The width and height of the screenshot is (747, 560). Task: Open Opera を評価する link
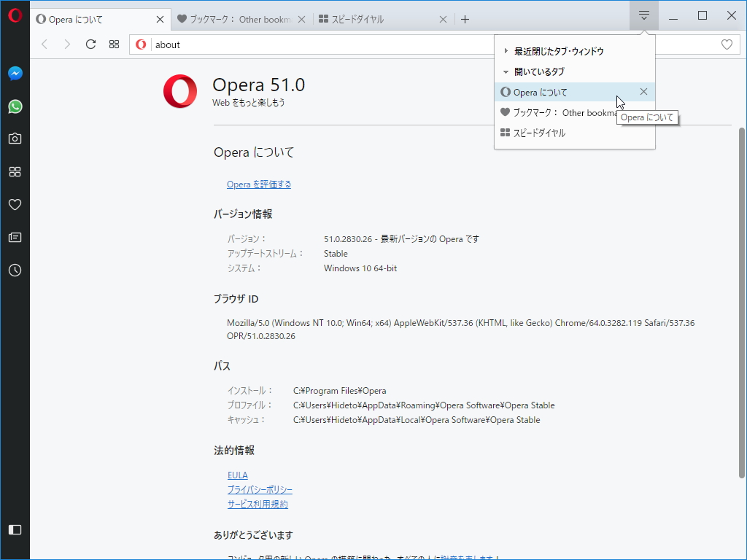click(x=259, y=184)
